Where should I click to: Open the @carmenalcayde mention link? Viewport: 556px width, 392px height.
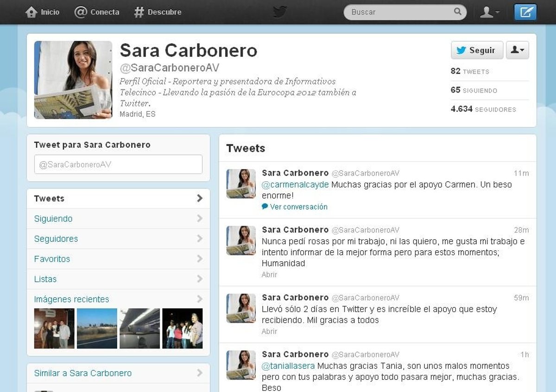coord(295,184)
